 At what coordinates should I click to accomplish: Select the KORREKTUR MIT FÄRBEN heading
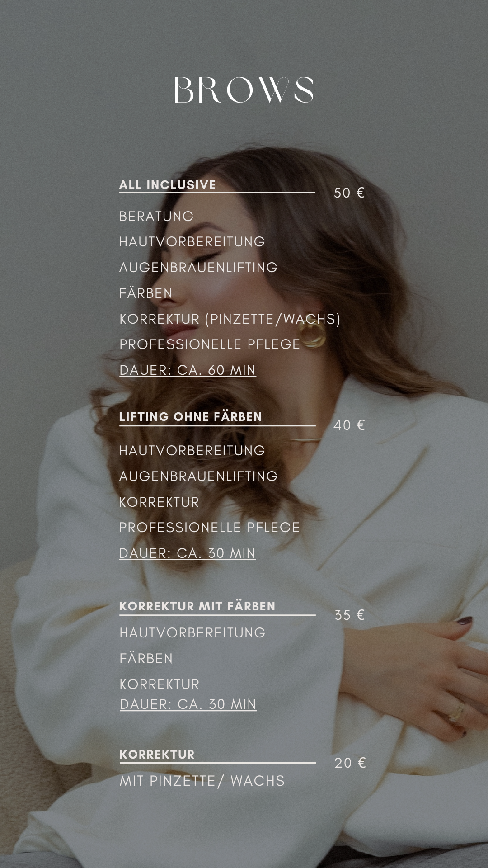(197, 606)
